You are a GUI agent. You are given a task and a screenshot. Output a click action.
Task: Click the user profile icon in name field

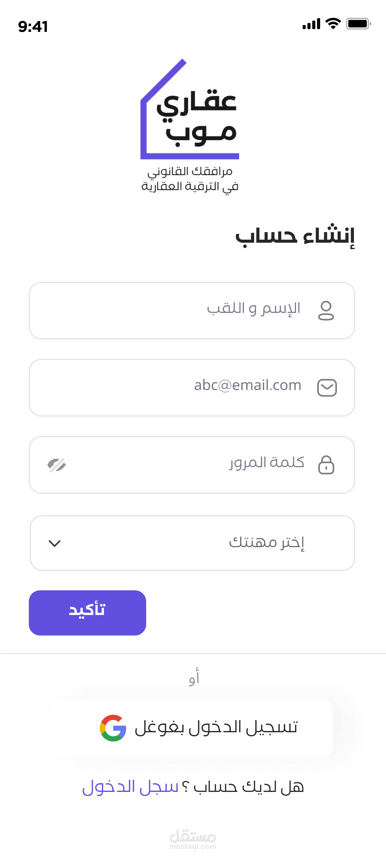click(326, 311)
